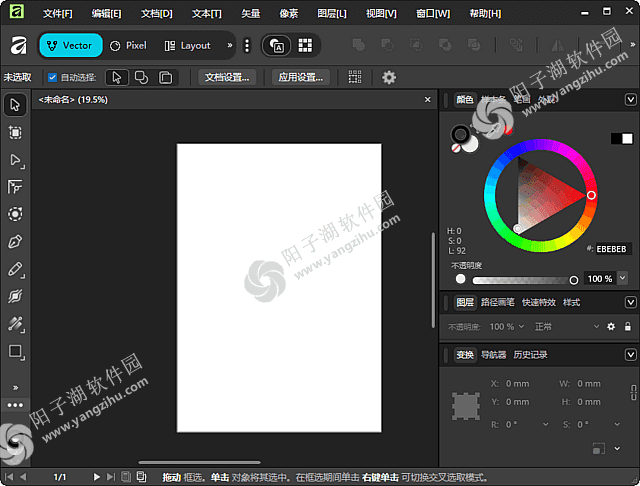Open the 帮助[H] menu

tap(485, 13)
